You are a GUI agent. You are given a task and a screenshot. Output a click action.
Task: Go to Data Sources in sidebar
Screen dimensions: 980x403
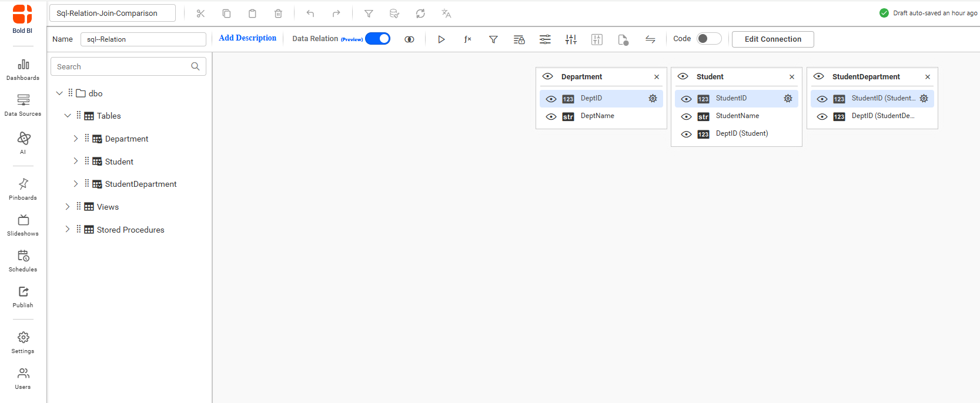(x=23, y=105)
